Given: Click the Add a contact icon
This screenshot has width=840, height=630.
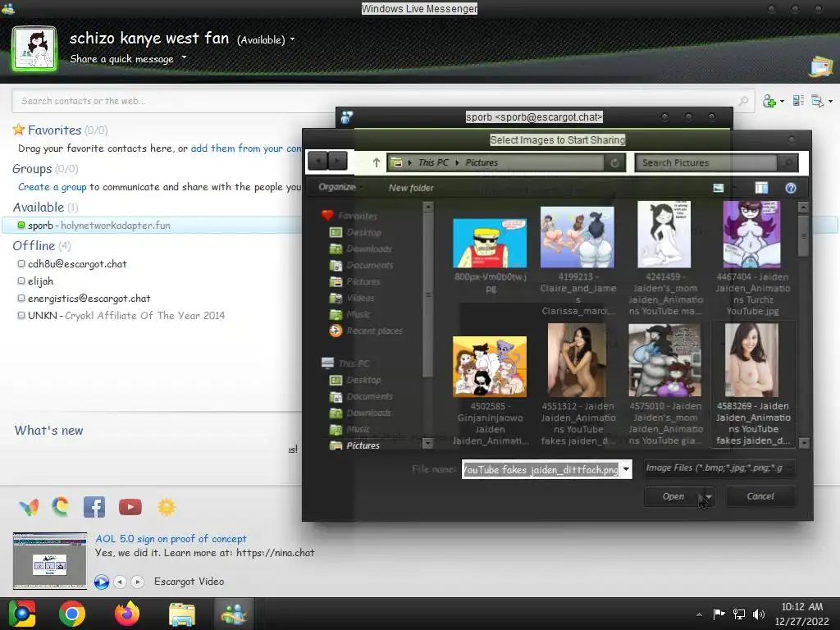Looking at the screenshot, I should click(x=769, y=101).
